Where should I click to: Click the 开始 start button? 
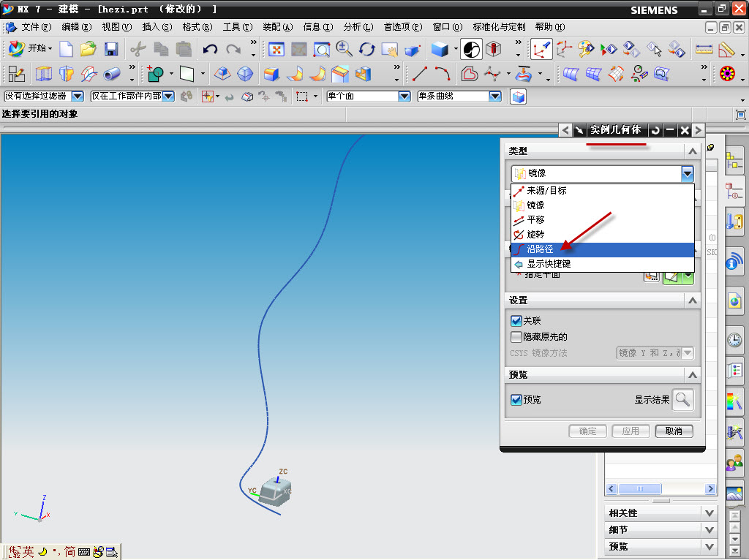(x=31, y=49)
